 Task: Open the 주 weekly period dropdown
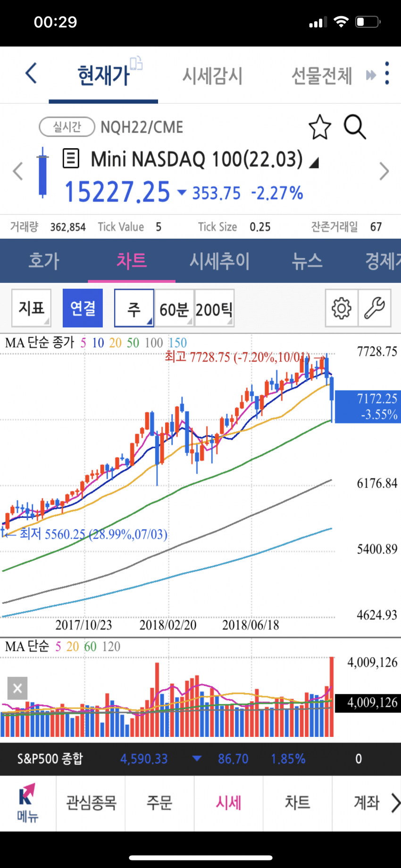pos(134,309)
